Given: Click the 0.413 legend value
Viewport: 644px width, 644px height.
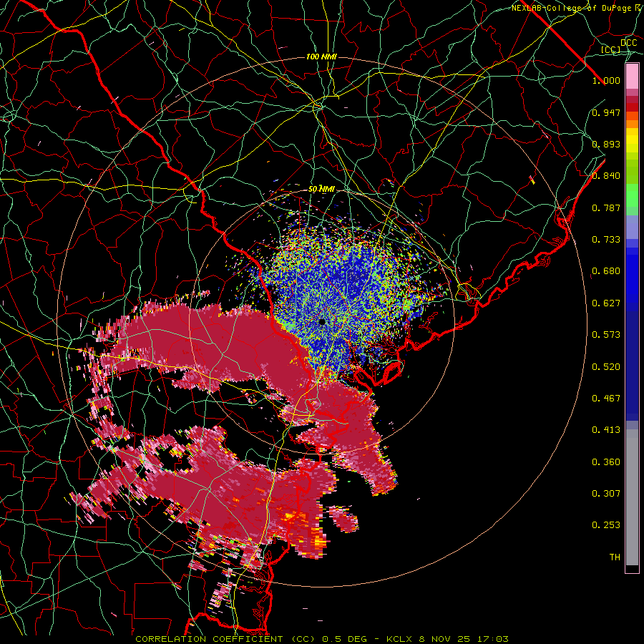Looking at the screenshot, I should pyautogui.click(x=606, y=430).
